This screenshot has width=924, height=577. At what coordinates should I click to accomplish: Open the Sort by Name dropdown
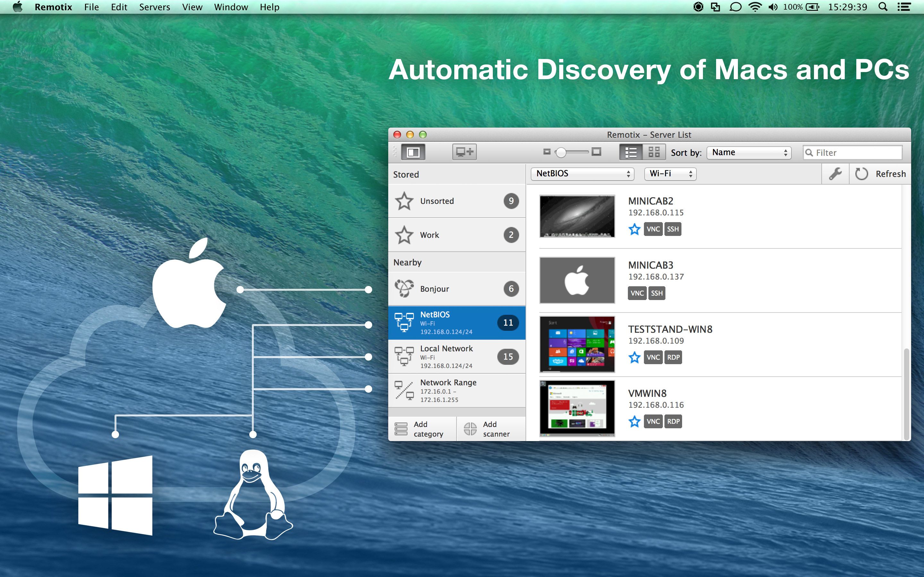pyautogui.click(x=749, y=152)
